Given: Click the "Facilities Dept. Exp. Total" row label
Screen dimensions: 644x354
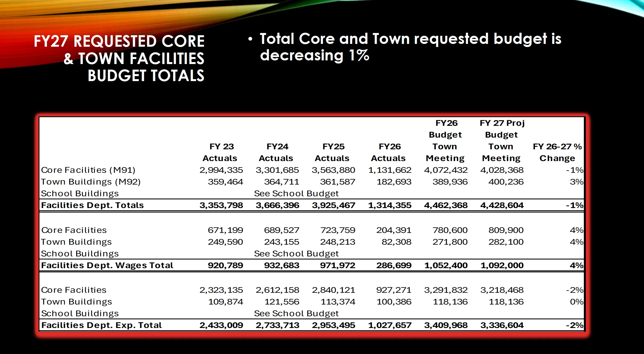Looking at the screenshot, I should click(x=101, y=325).
